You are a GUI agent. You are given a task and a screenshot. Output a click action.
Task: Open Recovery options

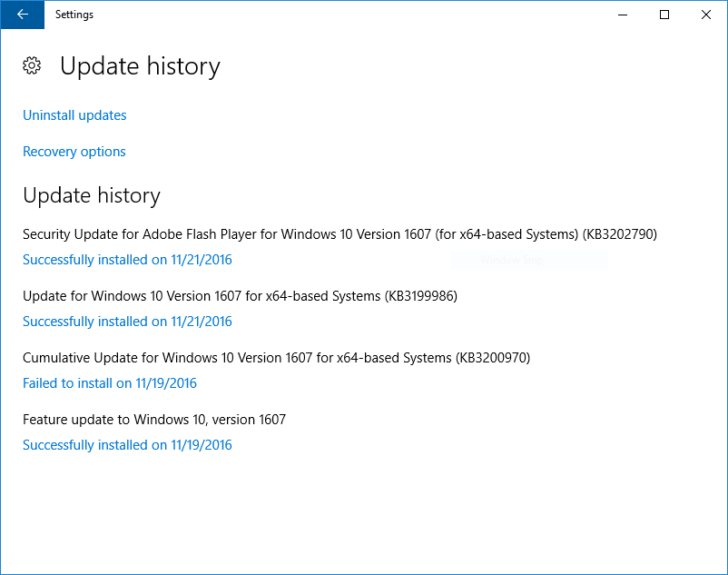pos(74,152)
